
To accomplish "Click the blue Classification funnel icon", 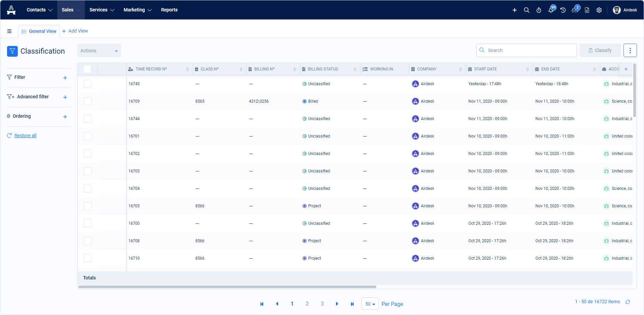I will pyautogui.click(x=12, y=51).
